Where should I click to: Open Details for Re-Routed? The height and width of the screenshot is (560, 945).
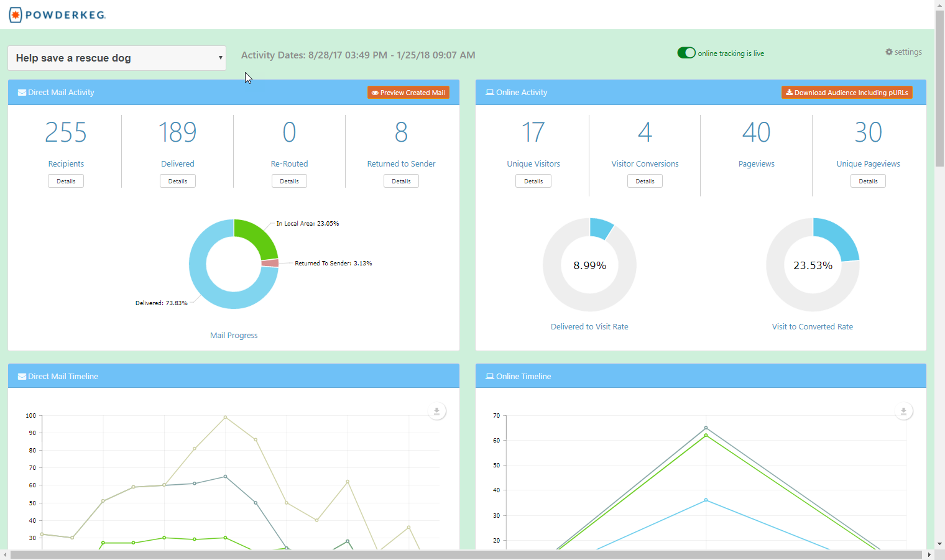[289, 181]
